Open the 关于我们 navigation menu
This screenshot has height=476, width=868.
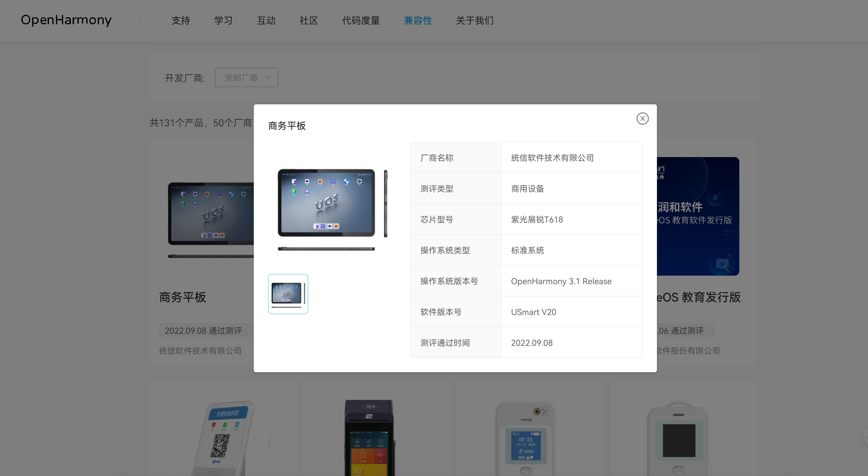[475, 20]
